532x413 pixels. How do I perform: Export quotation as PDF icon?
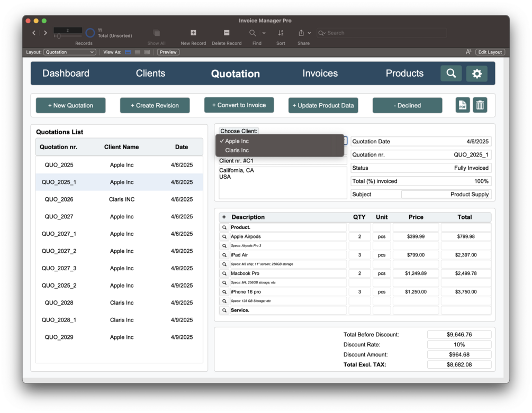463,105
